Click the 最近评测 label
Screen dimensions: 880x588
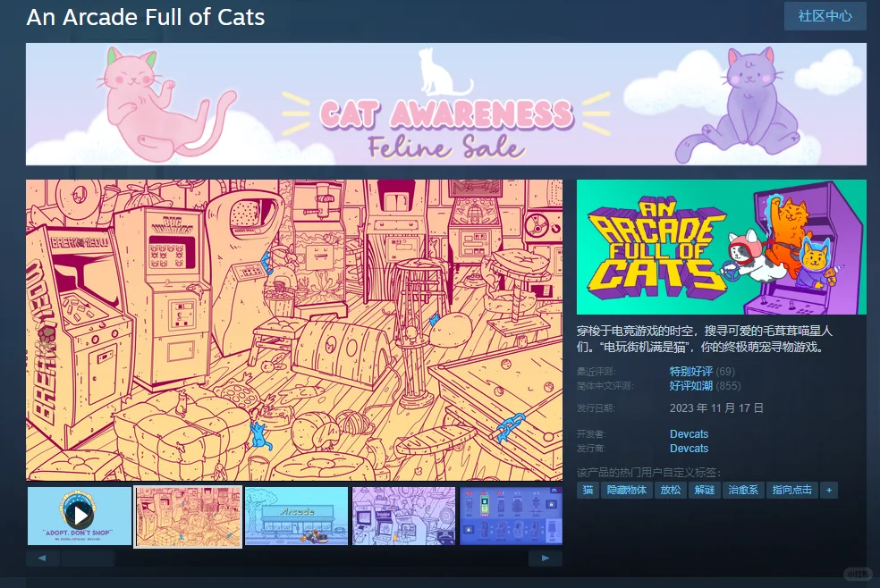click(596, 371)
